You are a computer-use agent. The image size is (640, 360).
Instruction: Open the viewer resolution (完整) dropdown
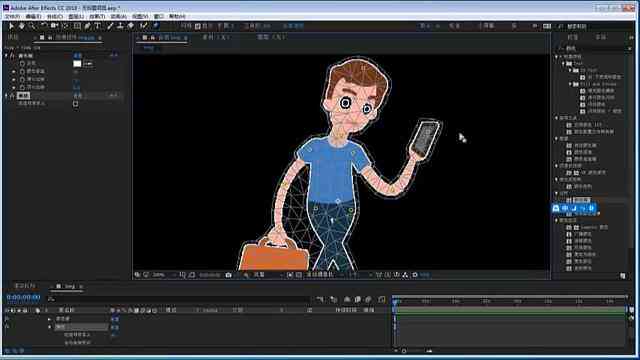(267, 275)
